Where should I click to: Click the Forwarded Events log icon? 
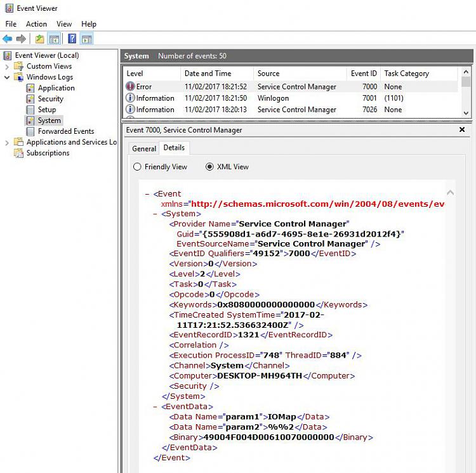[x=30, y=131]
